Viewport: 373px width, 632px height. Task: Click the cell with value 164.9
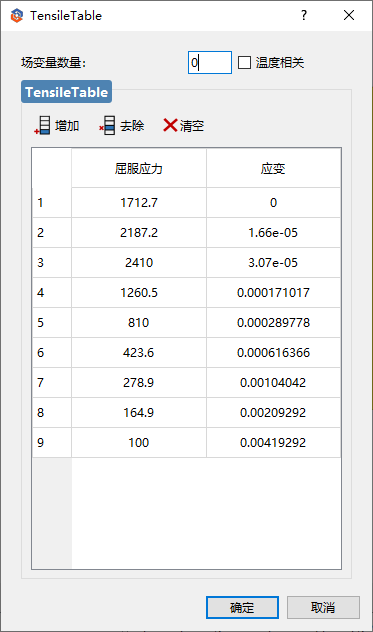point(139,413)
